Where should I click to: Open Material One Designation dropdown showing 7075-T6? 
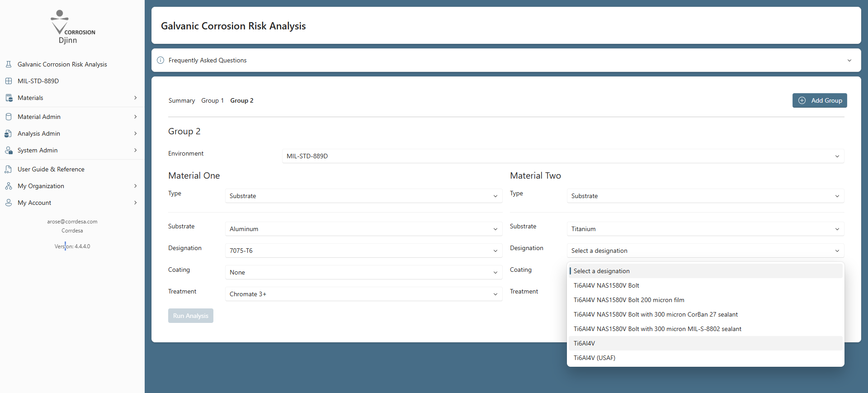(x=363, y=251)
